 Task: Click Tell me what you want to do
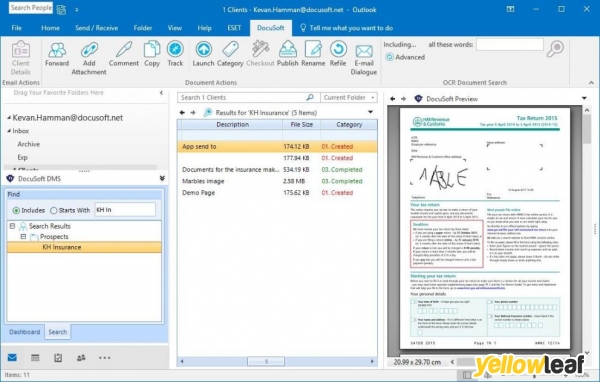[x=346, y=28]
